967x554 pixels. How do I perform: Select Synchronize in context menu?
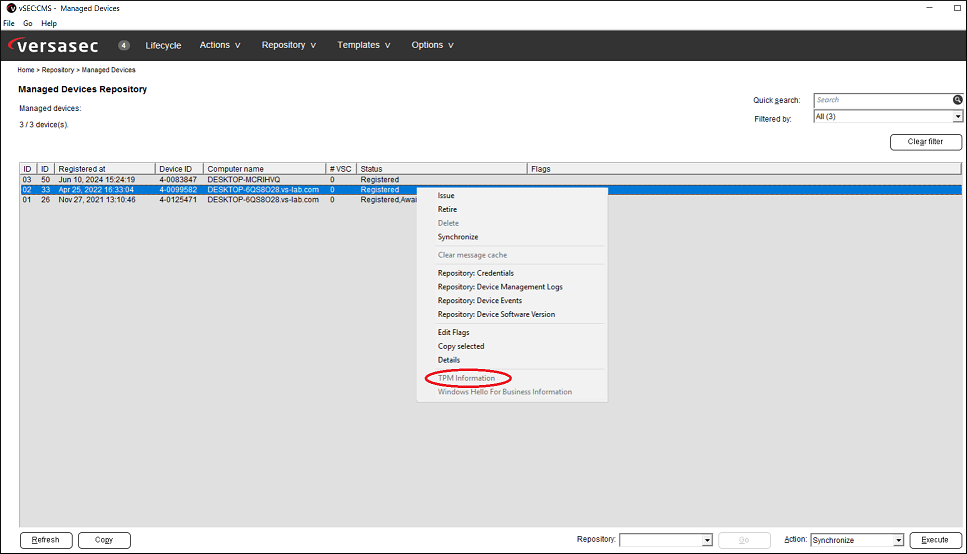(x=458, y=237)
